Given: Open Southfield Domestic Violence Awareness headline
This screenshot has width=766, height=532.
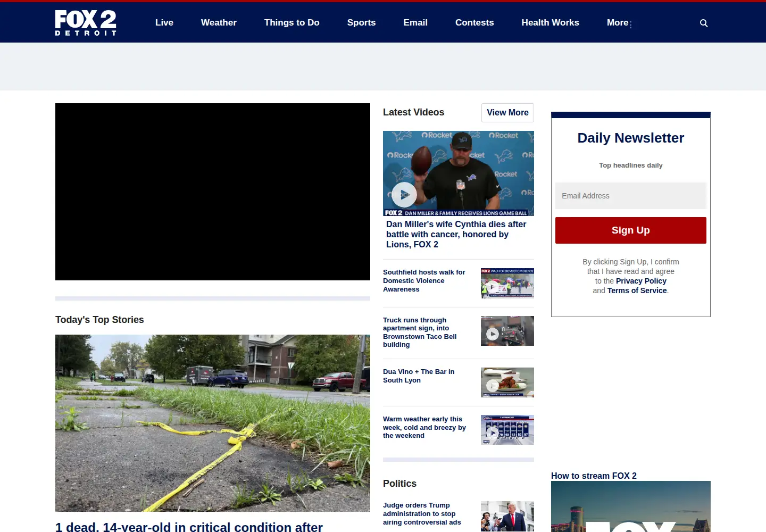Looking at the screenshot, I should click(424, 280).
